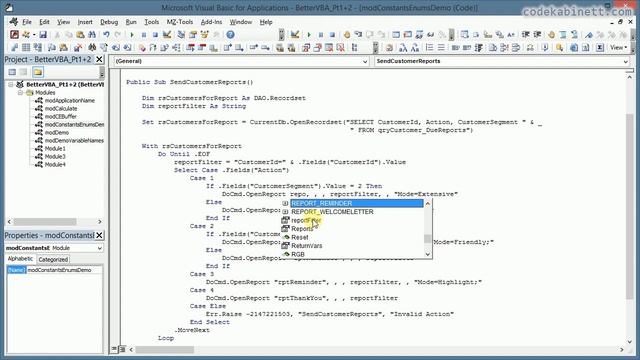Click autocomplete list scroll-up arrow

click(x=428, y=203)
